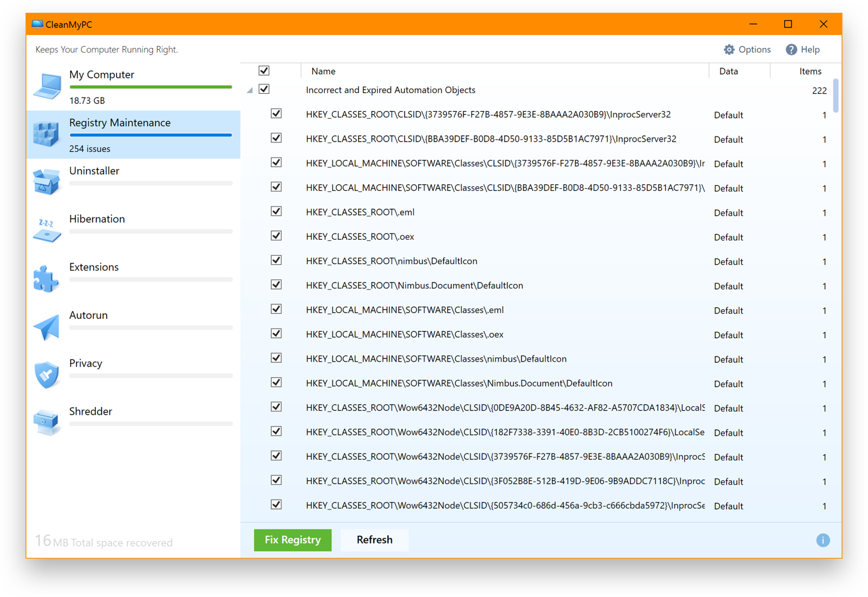The width and height of the screenshot is (868, 597).
Task: Toggle the select-all checkbox in the header
Action: click(264, 71)
